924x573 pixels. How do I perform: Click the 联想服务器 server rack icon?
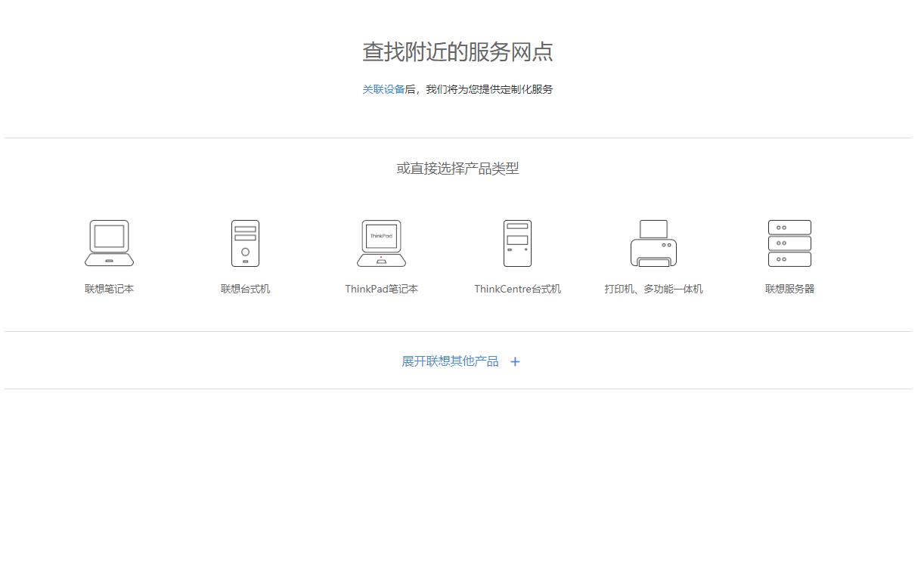789,242
